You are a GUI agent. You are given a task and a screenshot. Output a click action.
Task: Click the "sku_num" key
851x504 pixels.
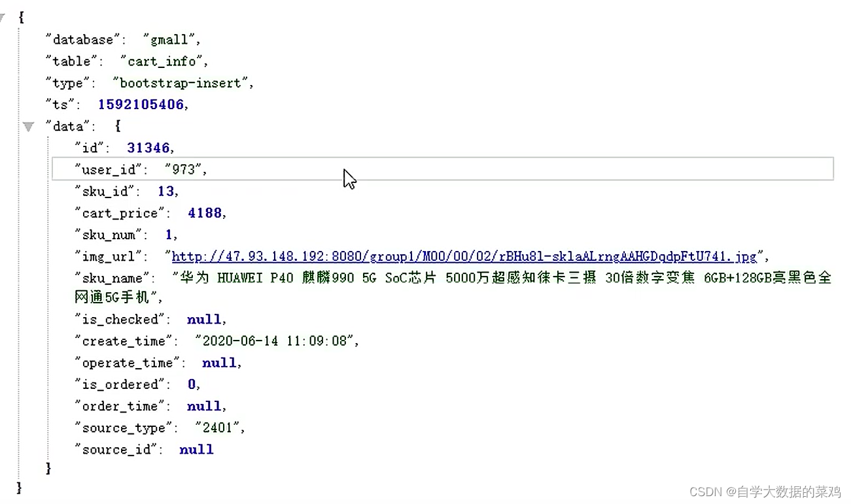pyautogui.click(x=109, y=235)
